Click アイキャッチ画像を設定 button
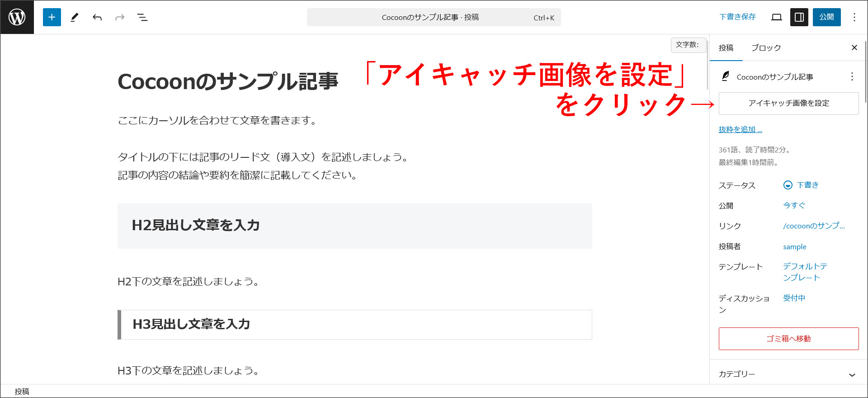The image size is (868, 398). pos(789,104)
